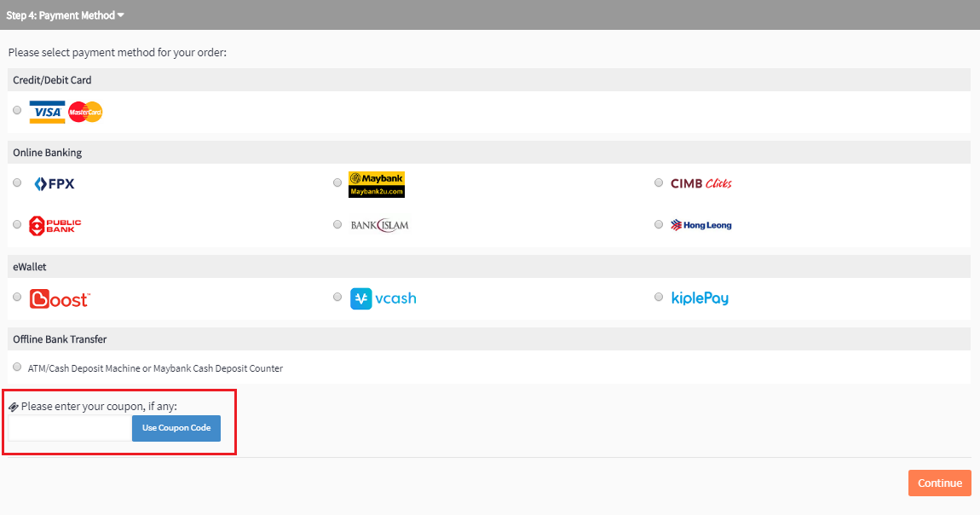Click the eWallet section heading
The width and height of the screenshot is (980, 515).
tap(29, 267)
